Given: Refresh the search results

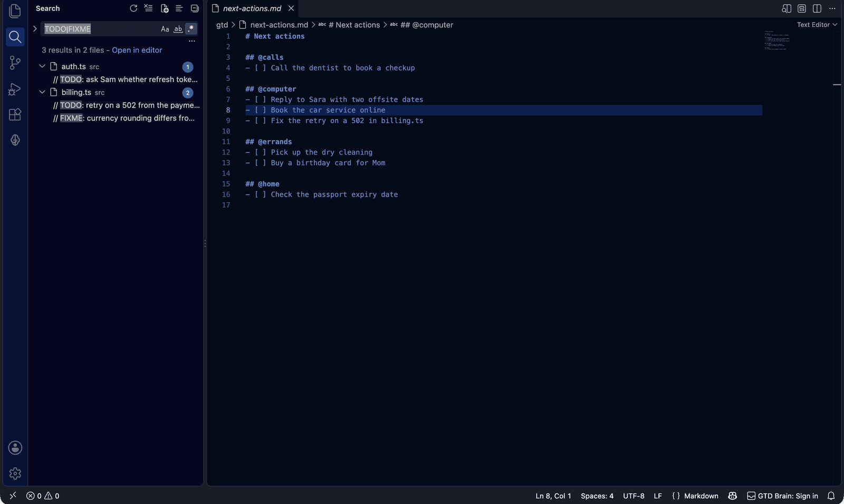Looking at the screenshot, I should pos(133,8).
